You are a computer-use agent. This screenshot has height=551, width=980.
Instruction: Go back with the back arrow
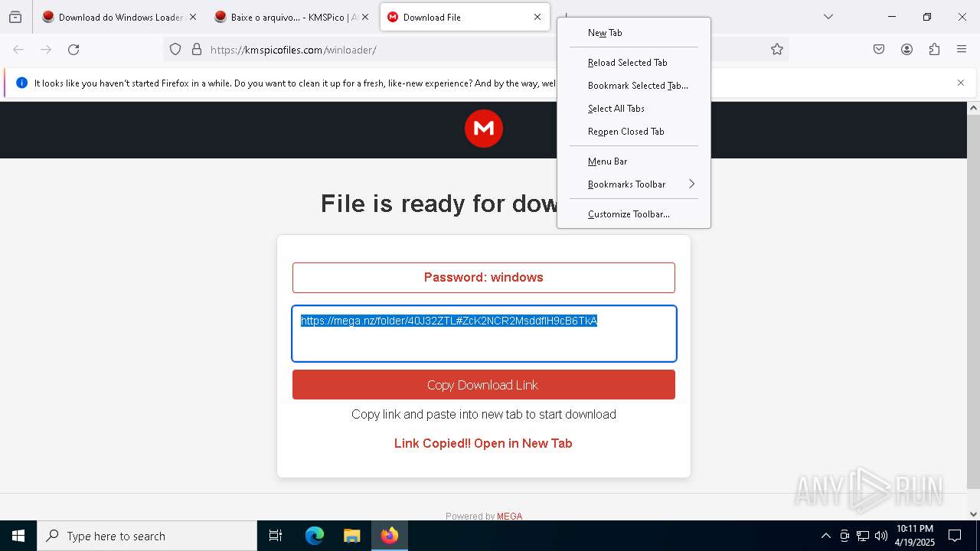(18, 50)
